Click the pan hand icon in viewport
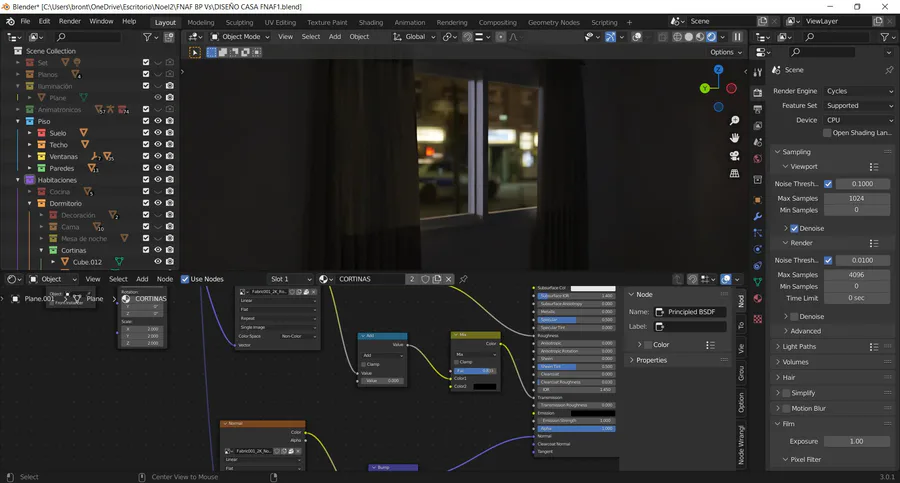This screenshot has height=483, width=900. pos(735,137)
